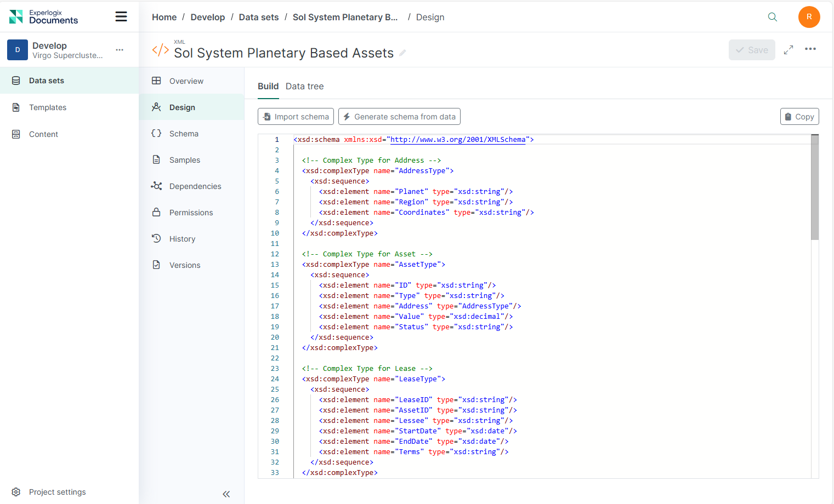Viewport: 834px width, 504px height.
Task: Click "StartDate" element on line 29
Action: click(x=418, y=431)
